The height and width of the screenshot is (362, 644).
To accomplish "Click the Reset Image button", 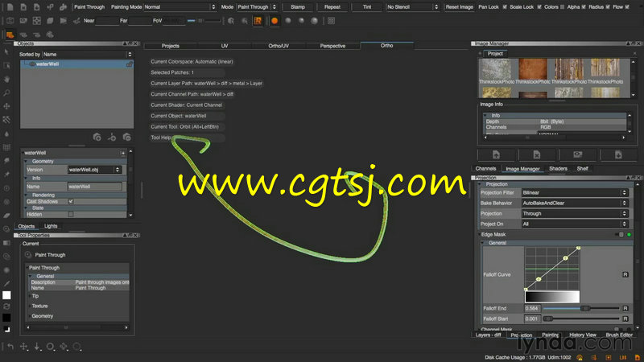I will [459, 7].
